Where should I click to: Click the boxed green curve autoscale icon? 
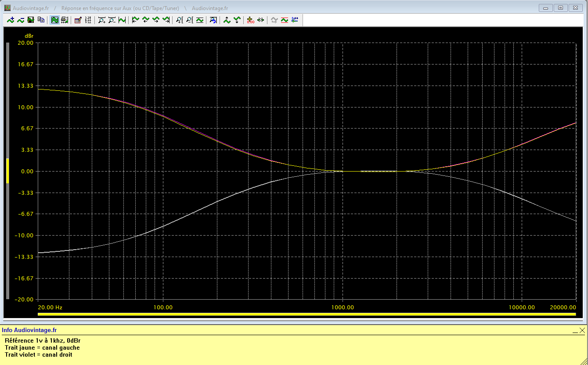pyautogui.click(x=200, y=20)
